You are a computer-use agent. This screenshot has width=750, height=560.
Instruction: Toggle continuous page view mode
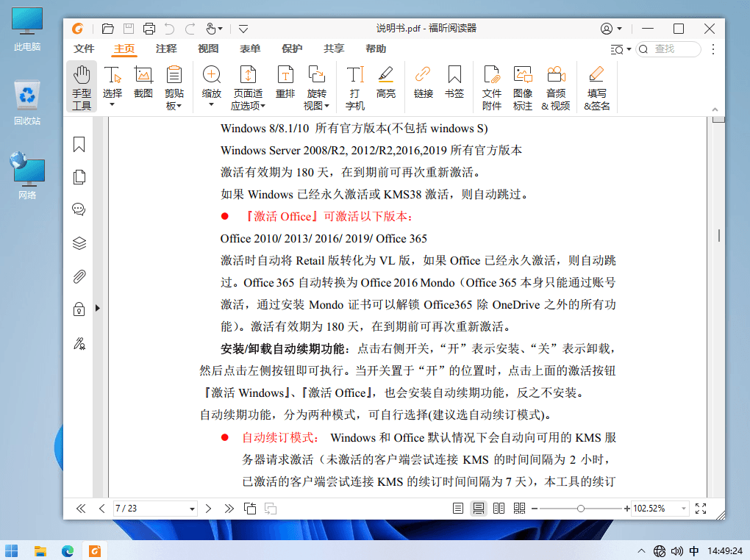point(479,509)
